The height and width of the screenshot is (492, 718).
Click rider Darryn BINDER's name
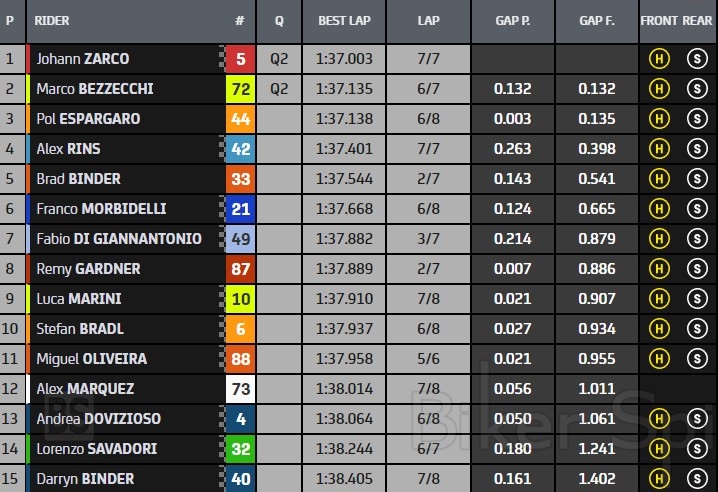coord(85,479)
